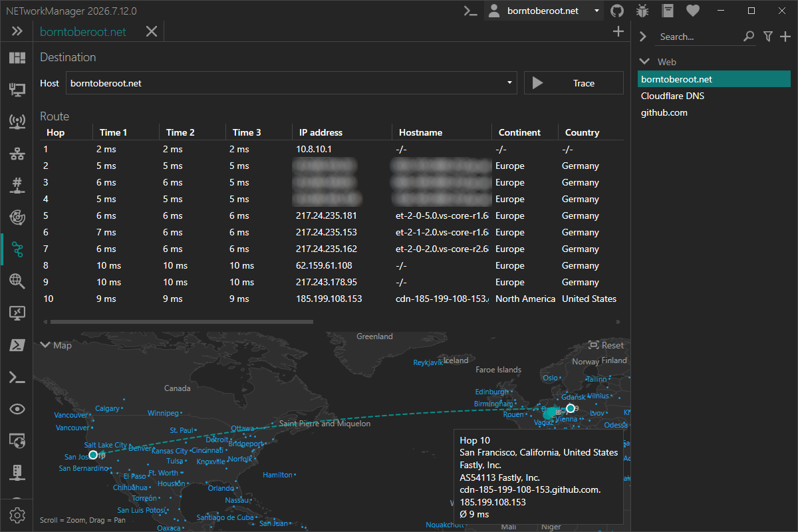
Task: Open the WiFi tool
Action: [x=17, y=122]
